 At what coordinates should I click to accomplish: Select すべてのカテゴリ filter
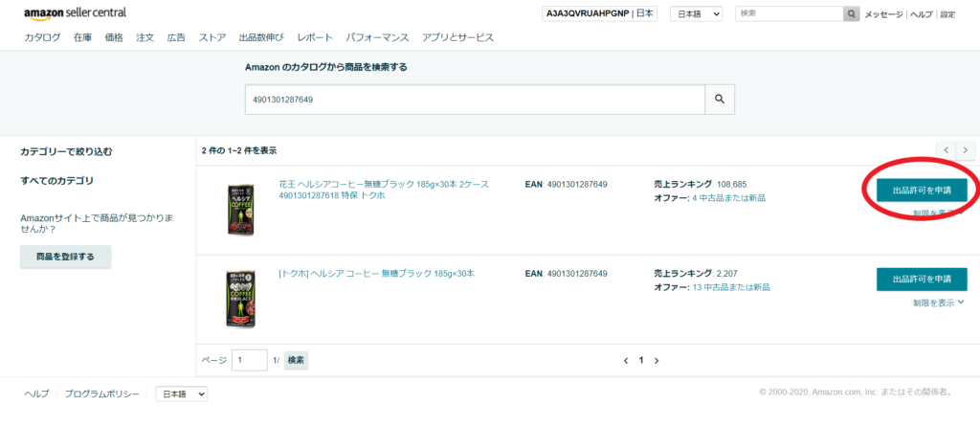pos(56,181)
